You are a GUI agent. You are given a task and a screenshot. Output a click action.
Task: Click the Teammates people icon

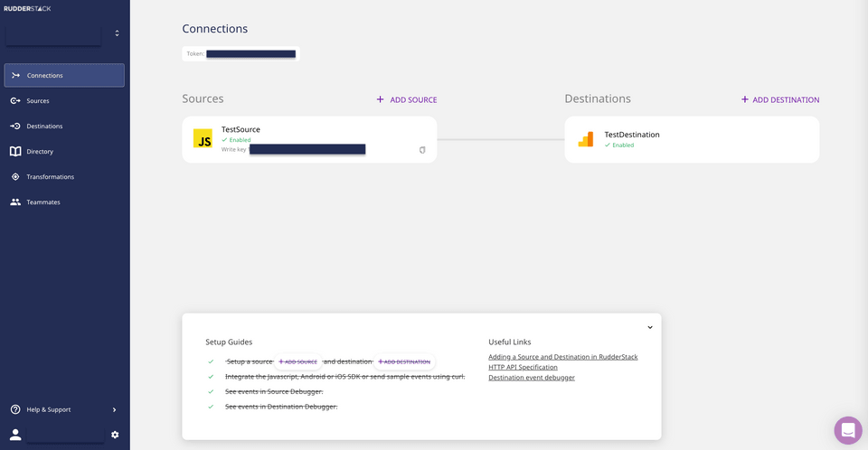coord(15,202)
